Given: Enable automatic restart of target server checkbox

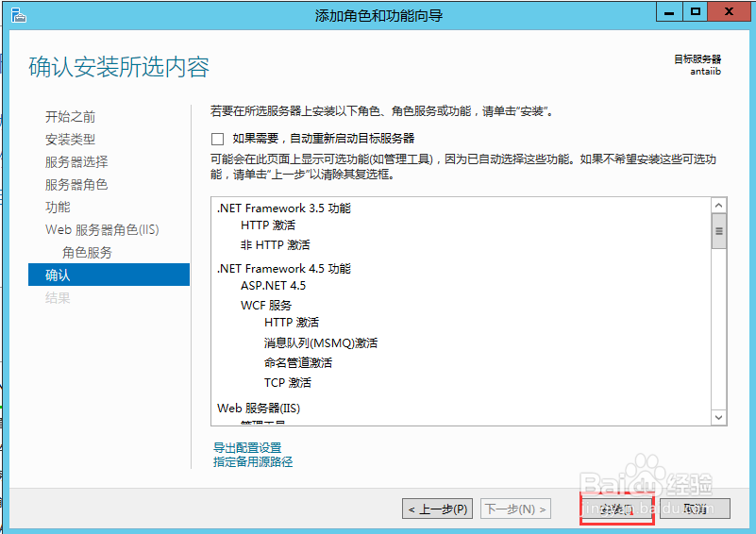Looking at the screenshot, I should (217, 139).
